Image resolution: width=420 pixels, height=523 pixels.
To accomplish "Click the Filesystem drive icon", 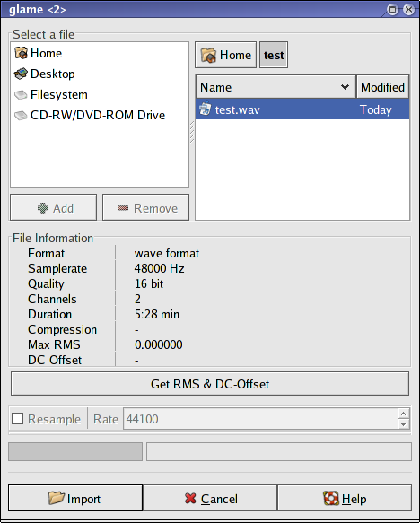I will point(21,95).
